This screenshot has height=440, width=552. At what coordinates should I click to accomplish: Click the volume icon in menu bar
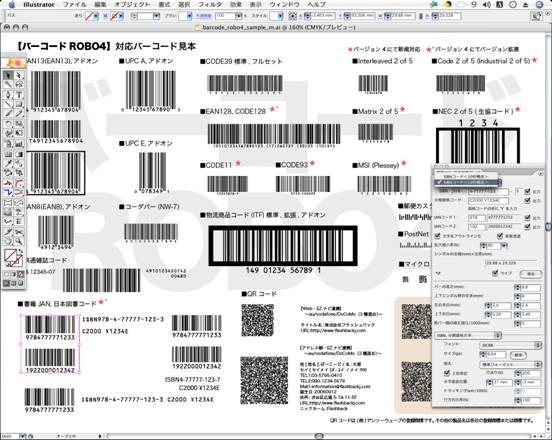[487, 5]
